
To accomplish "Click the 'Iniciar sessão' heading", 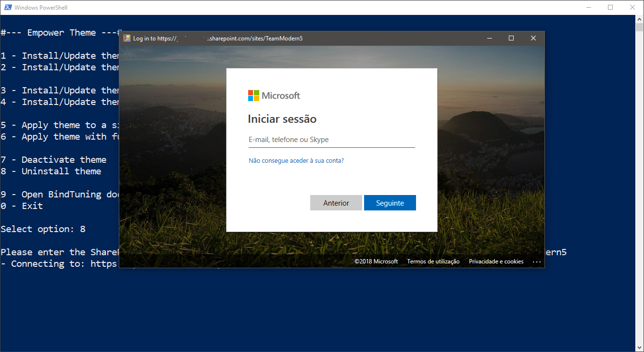I will point(282,119).
